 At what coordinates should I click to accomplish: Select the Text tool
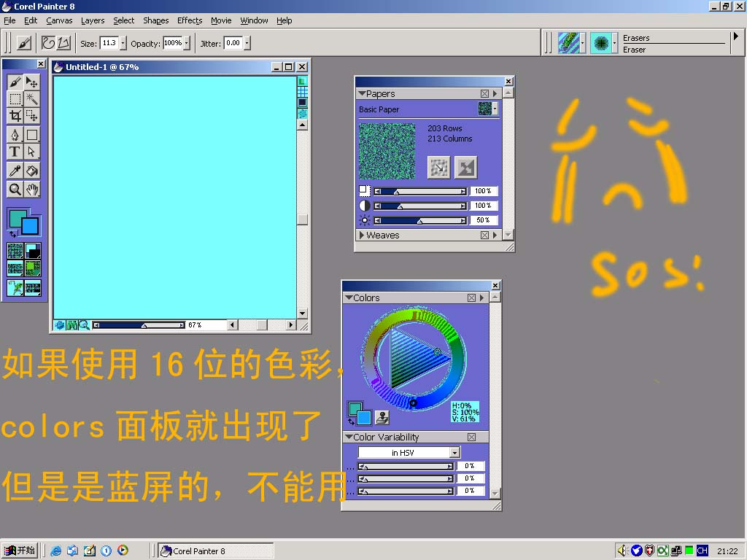(x=15, y=152)
